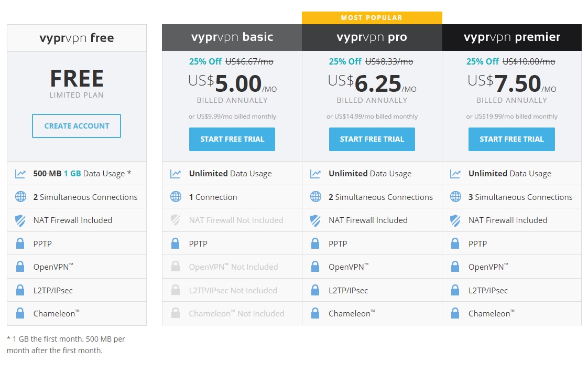Image resolution: width=588 pixels, height=371 pixels.
Task: Click the globe icon beside pro plan's 2 Simultaneous Connections
Action: click(x=316, y=197)
